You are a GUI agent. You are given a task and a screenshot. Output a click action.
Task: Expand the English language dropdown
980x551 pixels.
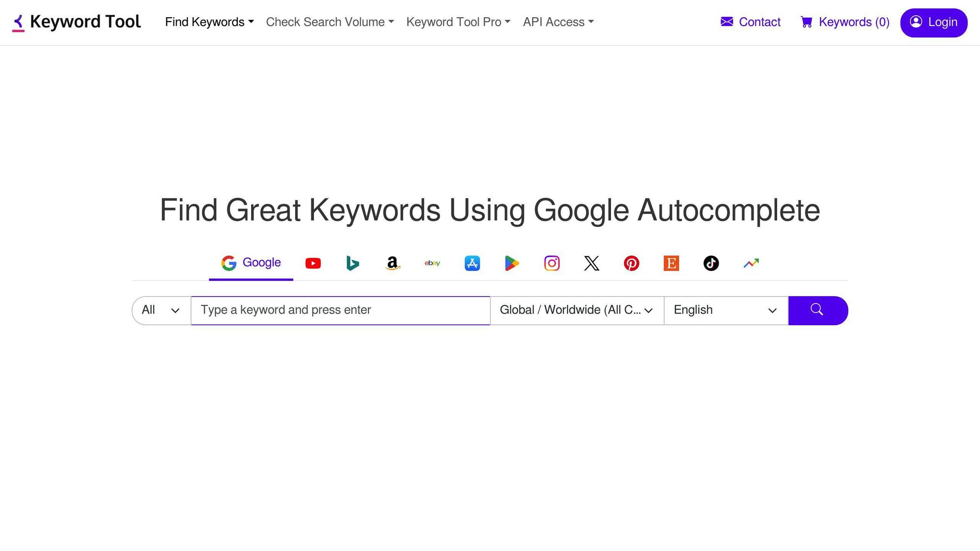(x=725, y=310)
